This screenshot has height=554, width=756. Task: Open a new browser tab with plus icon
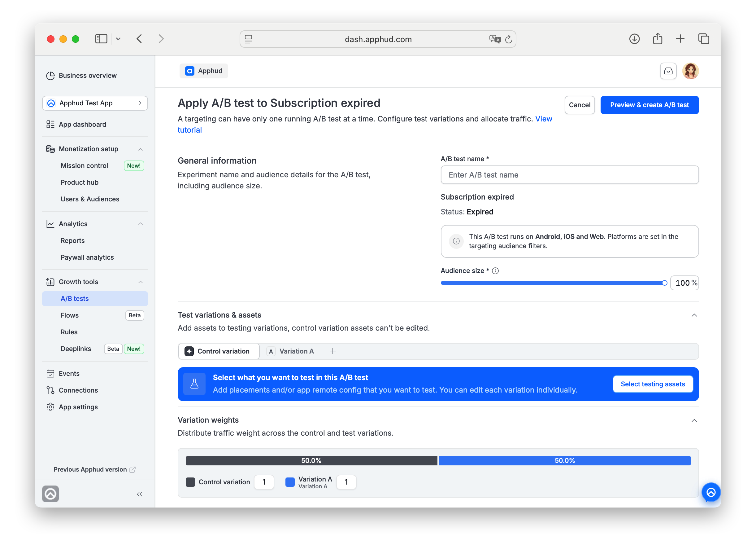pos(680,39)
